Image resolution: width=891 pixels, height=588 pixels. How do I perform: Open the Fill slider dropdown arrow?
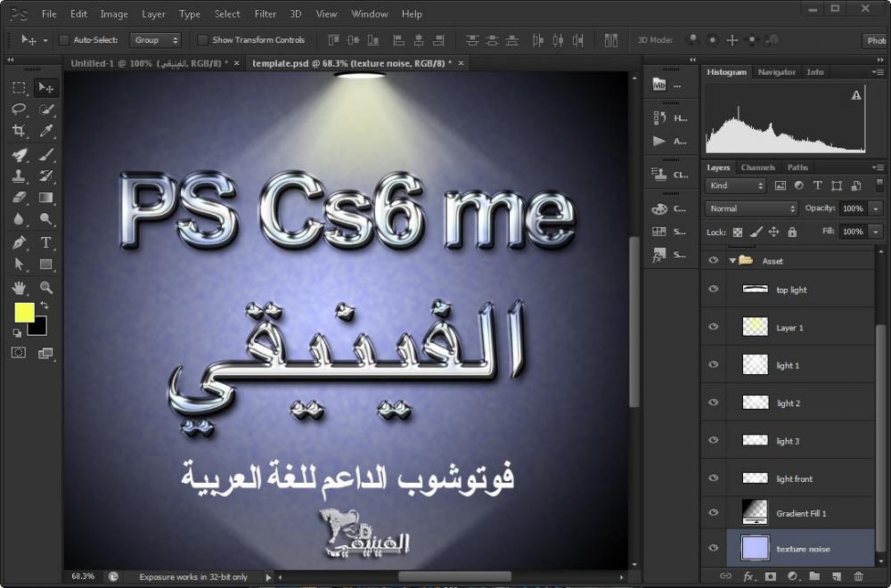click(x=876, y=232)
